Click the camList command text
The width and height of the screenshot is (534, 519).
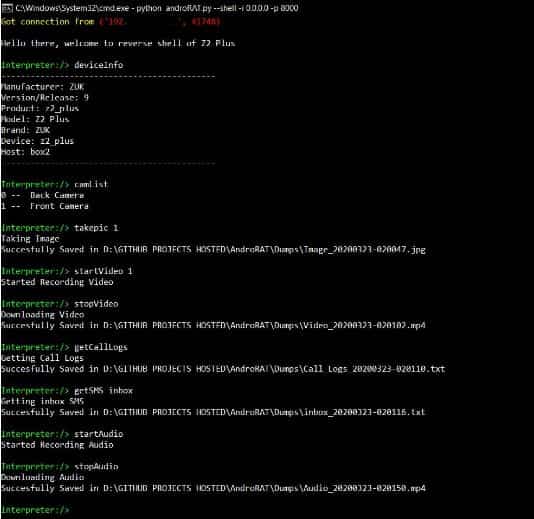pos(91,184)
